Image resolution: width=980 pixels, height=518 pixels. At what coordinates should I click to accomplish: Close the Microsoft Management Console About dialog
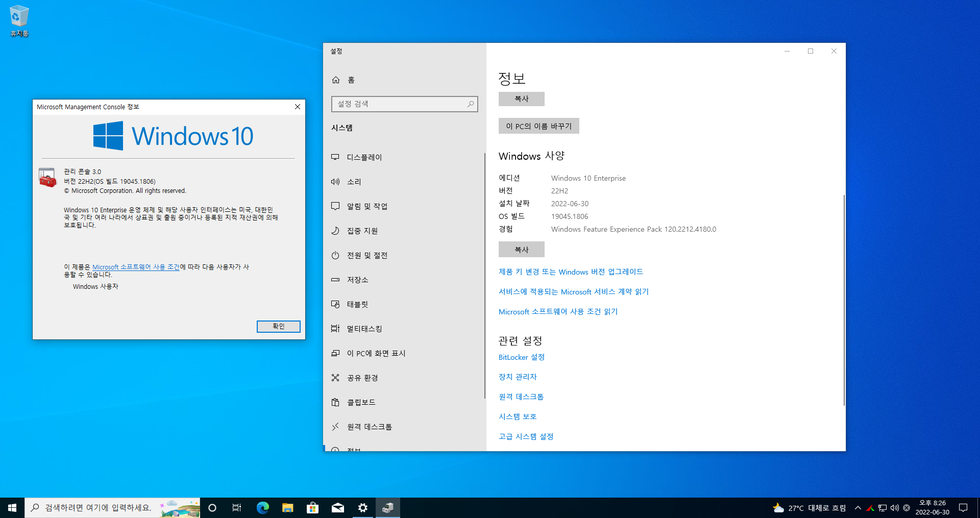click(298, 107)
